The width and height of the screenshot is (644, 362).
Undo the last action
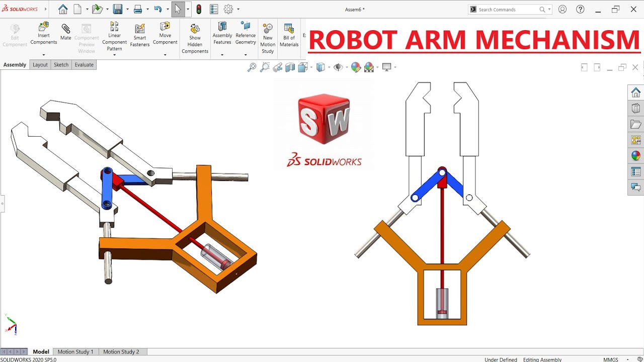coord(157,9)
